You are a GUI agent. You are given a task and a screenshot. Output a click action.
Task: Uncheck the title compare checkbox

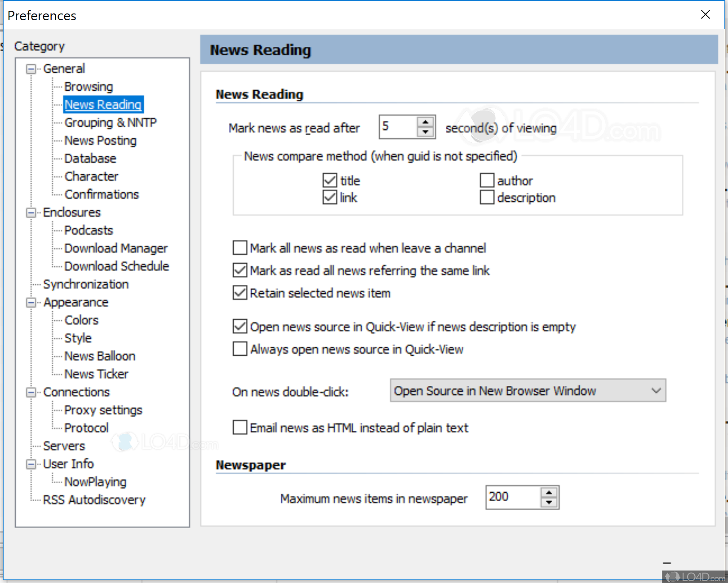pos(330,181)
